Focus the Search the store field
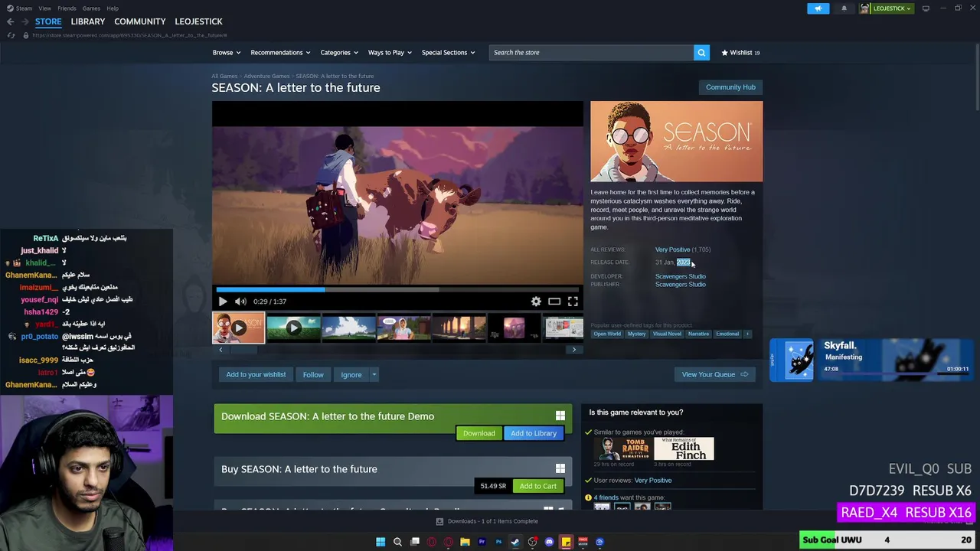This screenshot has height=551, width=980. (591, 52)
